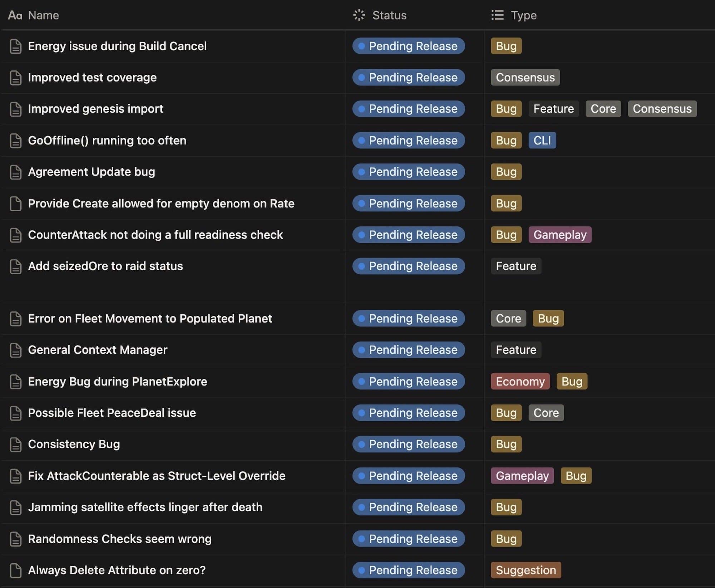Click the page icon for "General Context Manager"

(15, 350)
